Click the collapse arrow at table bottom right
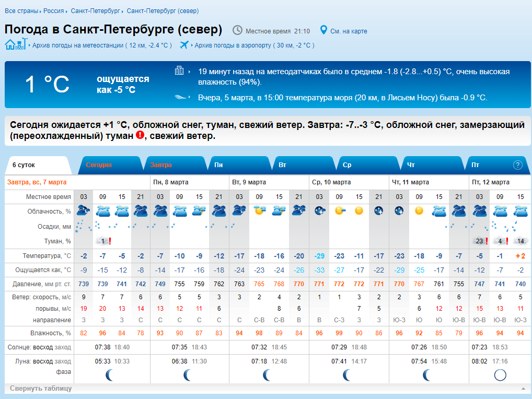The height and width of the screenshot is (399, 532). pos(523,389)
